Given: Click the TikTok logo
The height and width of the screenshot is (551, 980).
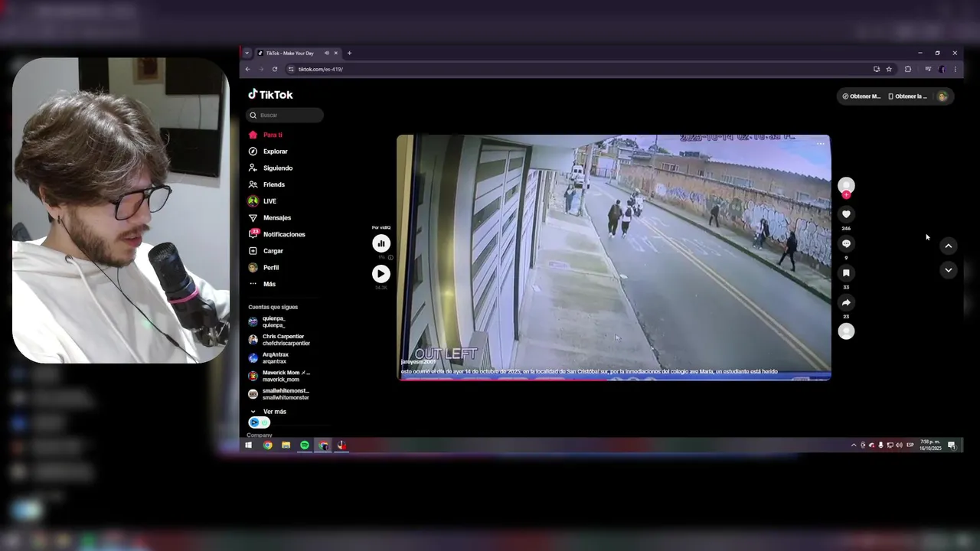Looking at the screenshot, I should coord(270,95).
